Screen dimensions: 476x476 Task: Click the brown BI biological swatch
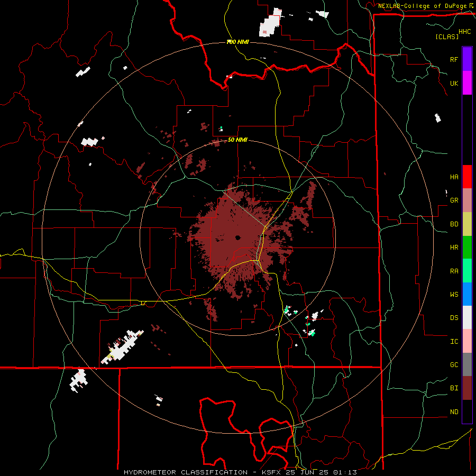pyautogui.click(x=467, y=388)
